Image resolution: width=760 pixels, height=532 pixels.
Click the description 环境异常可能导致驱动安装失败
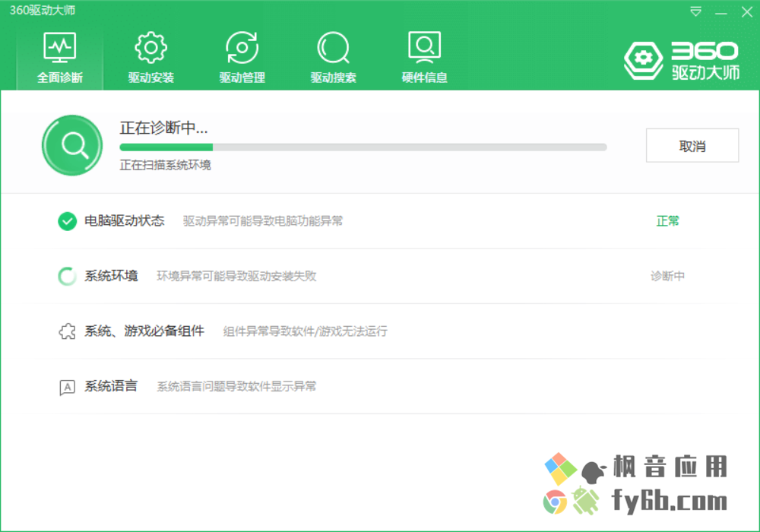236,276
